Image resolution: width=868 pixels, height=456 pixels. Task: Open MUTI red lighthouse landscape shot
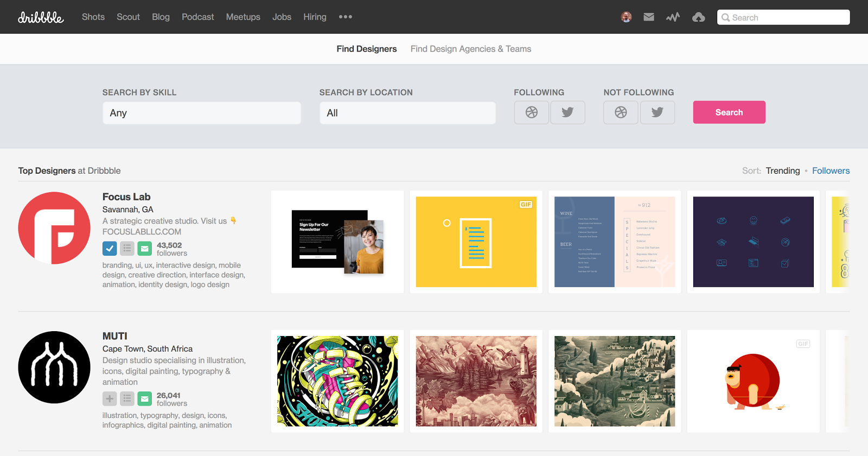pos(476,381)
